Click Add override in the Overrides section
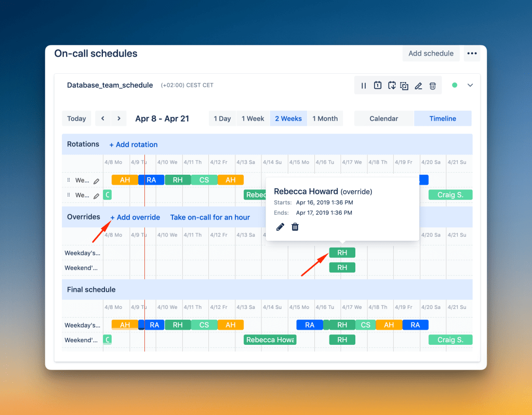Viewport: 532px width, 415px height. [x=135, y=217]
